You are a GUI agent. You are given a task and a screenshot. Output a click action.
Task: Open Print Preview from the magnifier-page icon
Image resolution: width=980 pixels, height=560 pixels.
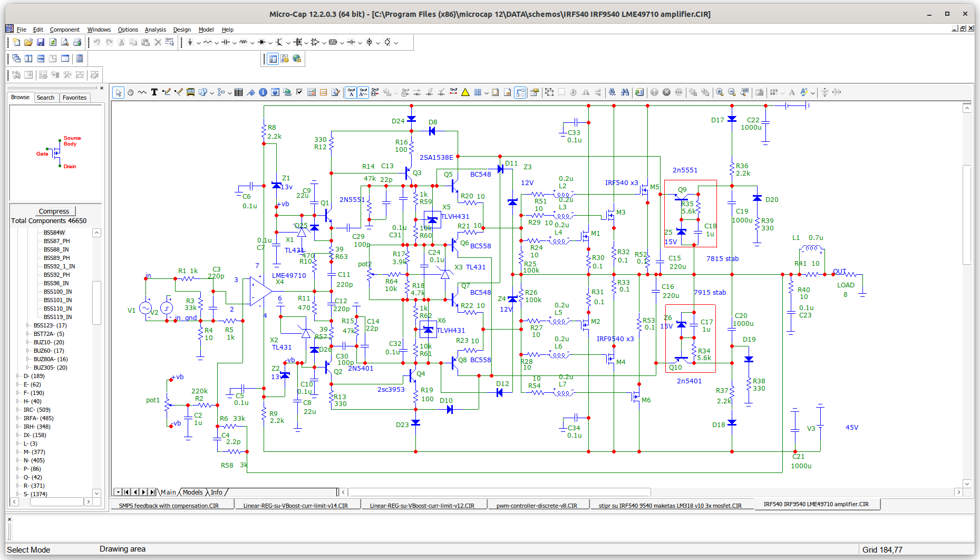point(65,42)
